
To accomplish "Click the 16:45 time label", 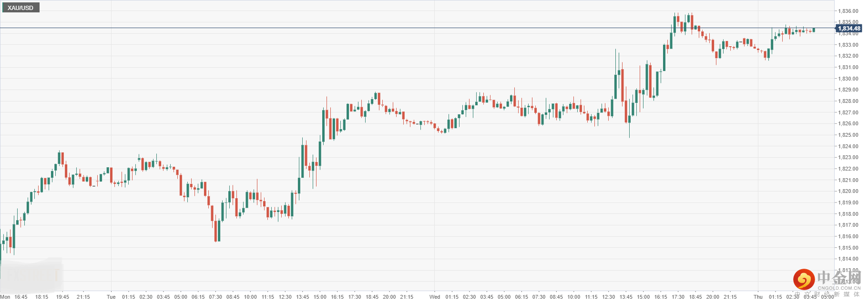I will coord(21,297).
